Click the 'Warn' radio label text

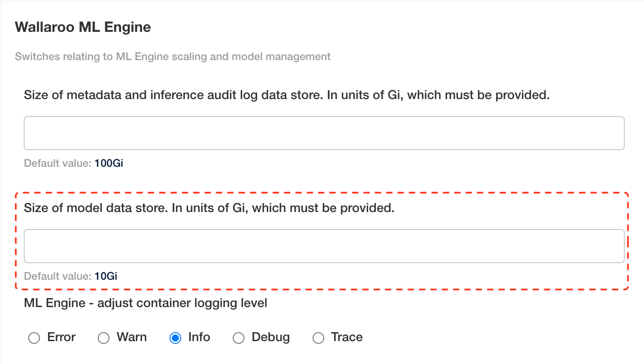(x=132, y=337)
